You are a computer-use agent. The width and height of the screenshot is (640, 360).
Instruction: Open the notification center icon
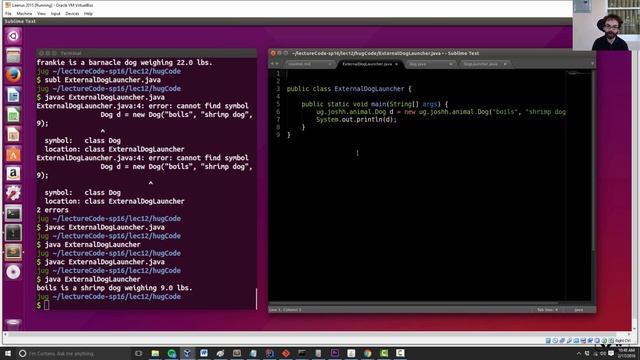click(x=611, y=353)
